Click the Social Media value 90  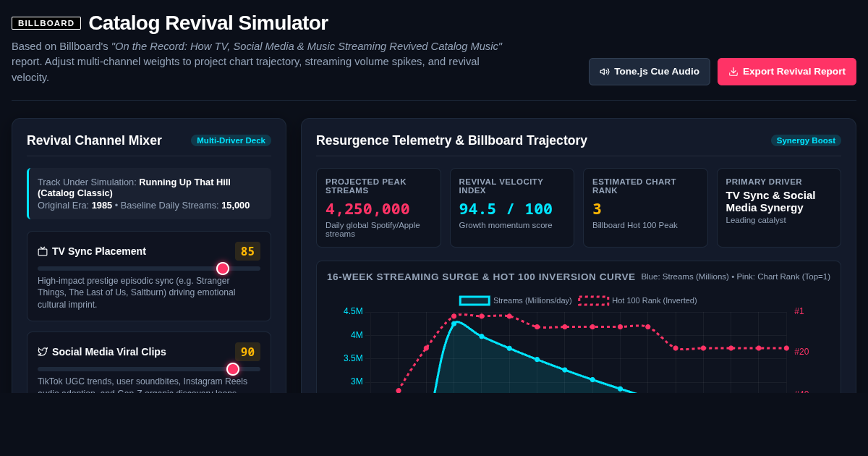pyautogui.click(x=247, y=352)
